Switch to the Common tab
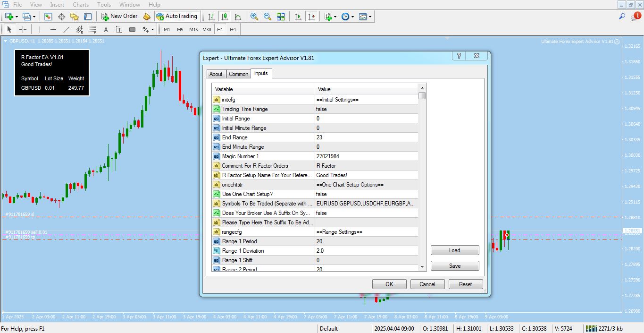 (x=239, y=74)
